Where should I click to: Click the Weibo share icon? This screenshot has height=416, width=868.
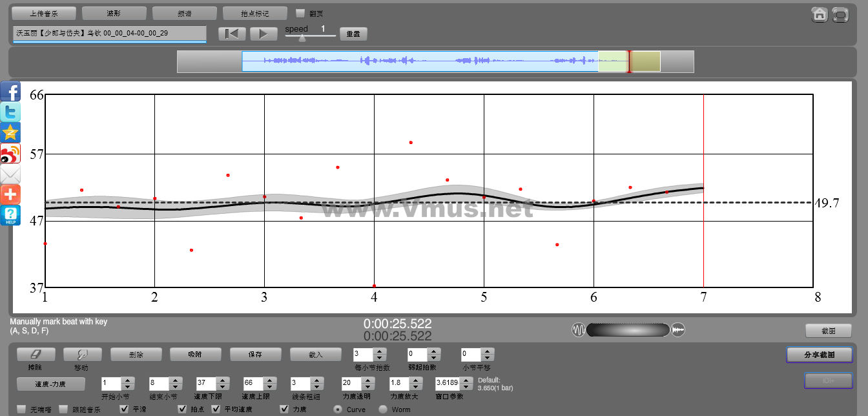point(10,153)
